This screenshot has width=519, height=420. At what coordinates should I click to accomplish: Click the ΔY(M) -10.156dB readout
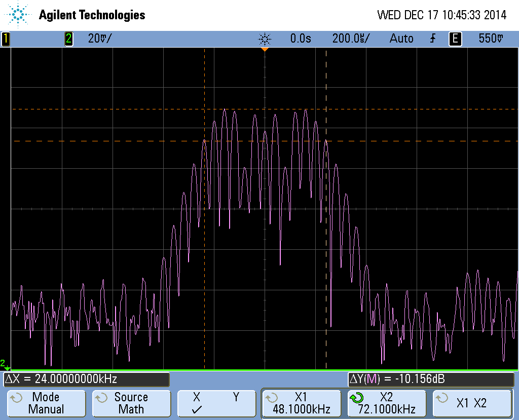[x=430, y=379]
